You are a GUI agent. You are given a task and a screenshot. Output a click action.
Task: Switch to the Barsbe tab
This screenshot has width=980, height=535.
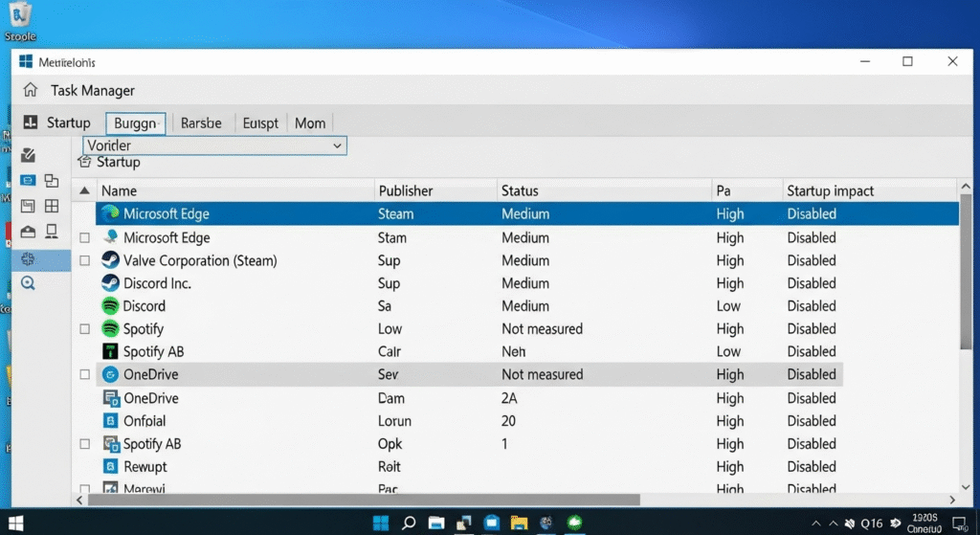[200, 123]
